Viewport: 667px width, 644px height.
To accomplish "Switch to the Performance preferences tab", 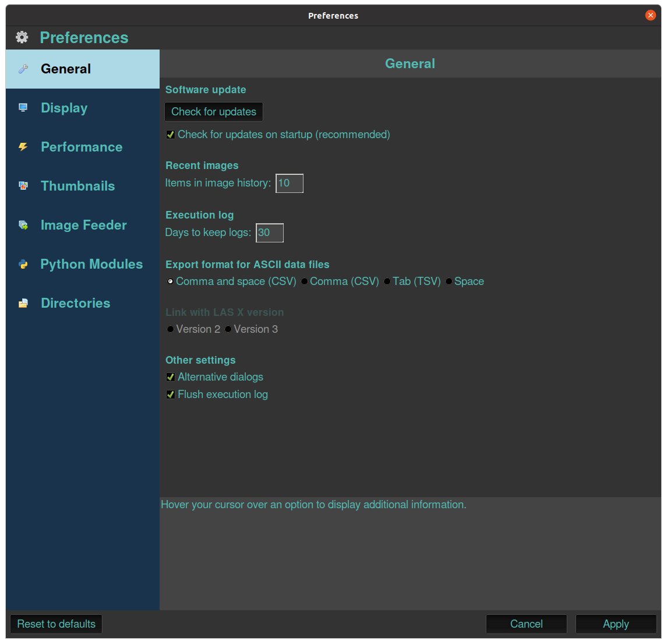I will pos(82,147).
